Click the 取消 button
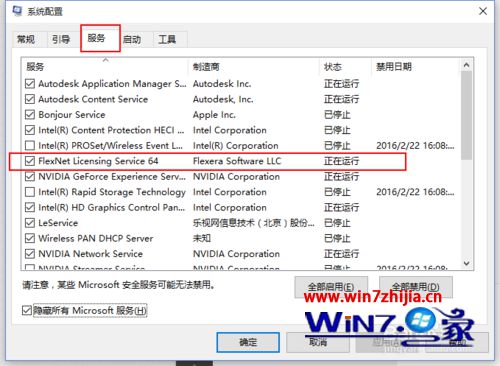The width and height of the screenshot is (500, 366). pyautogui.click(x=318, y=342)
